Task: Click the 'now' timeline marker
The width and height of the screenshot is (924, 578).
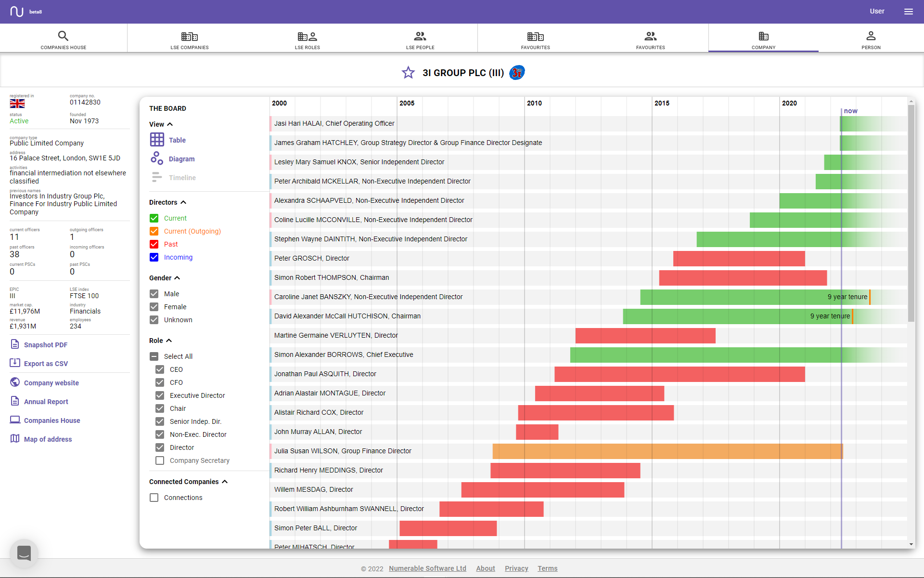Action: 850,111
